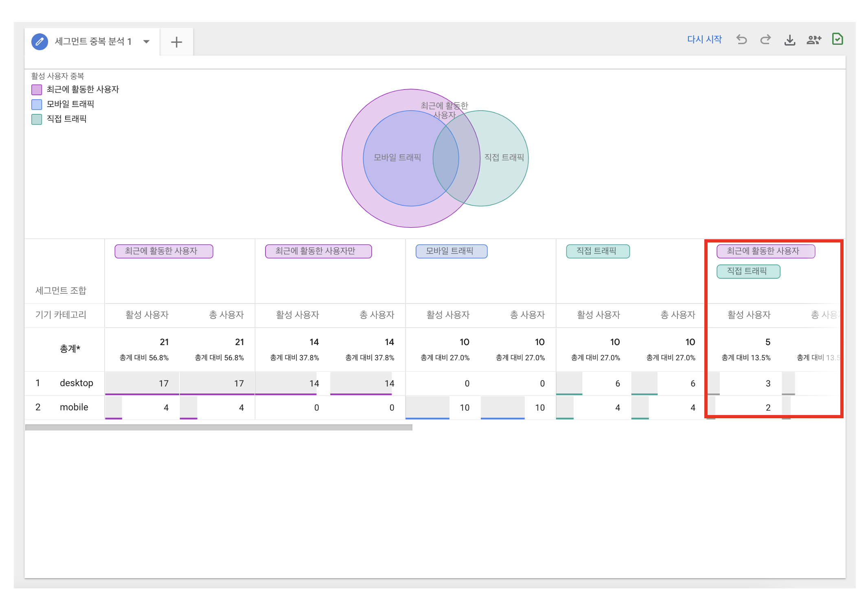The height and width of the screenshot is (603, 868).
Task: Click 직접 트래픽 circle in Venn diagram
Action: pos(504,157)
